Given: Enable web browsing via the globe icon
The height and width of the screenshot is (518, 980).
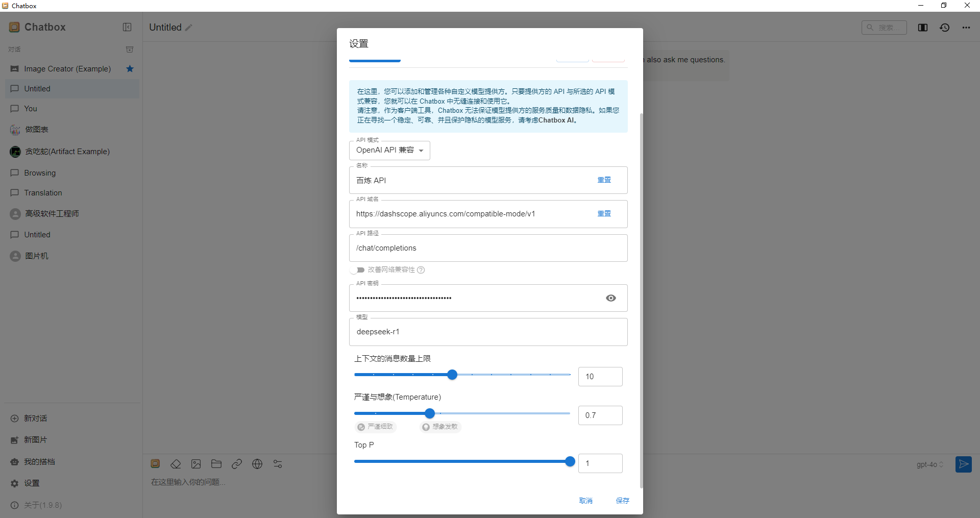Looking at the screenshot, I should tap(257, 464).
